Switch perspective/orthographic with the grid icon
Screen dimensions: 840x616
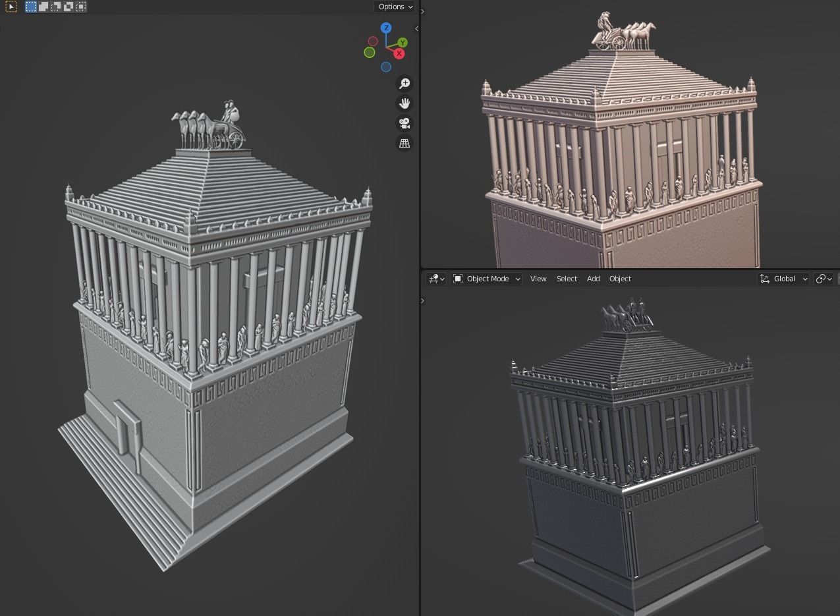pyautogui.click(x=405, y=143)
